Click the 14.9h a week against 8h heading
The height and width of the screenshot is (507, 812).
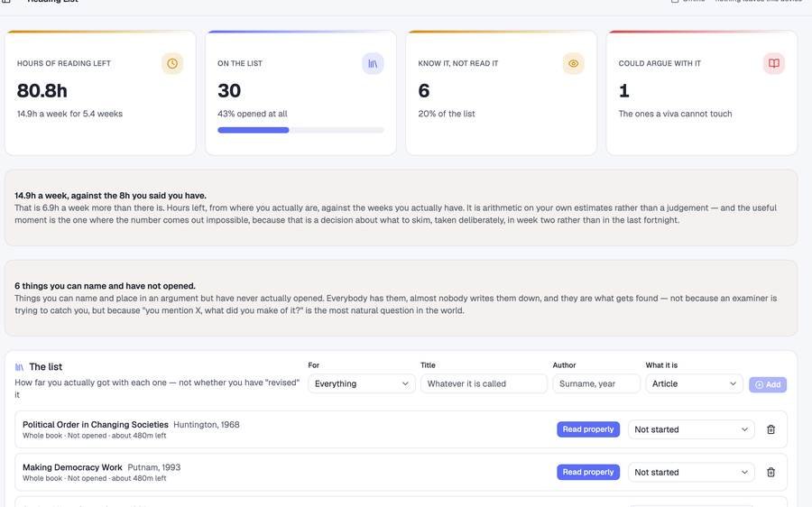[110, 196]
